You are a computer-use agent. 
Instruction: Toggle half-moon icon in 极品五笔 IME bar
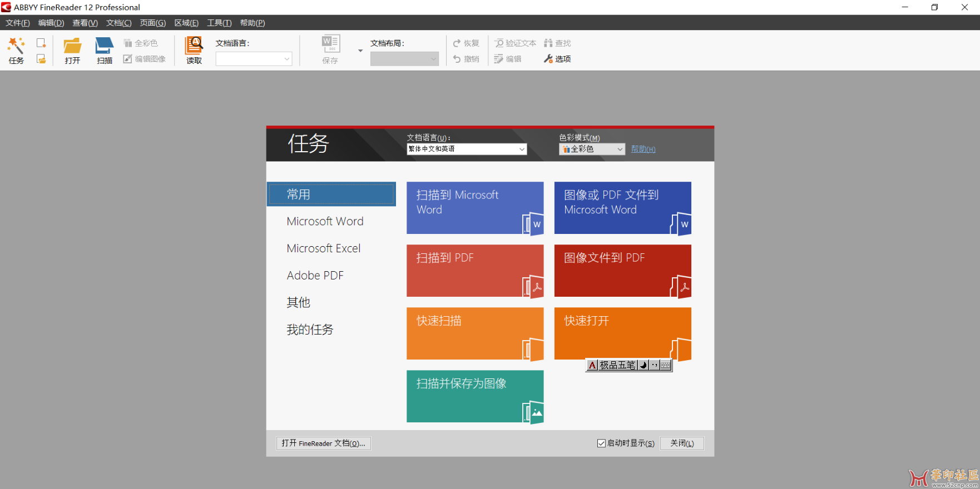[644, 365]
